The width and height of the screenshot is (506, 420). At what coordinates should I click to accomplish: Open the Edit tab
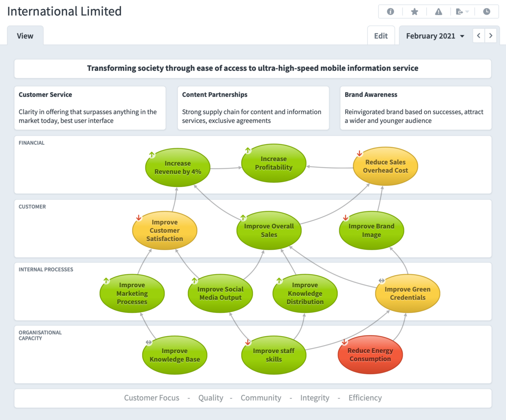[x=381, y=36]
